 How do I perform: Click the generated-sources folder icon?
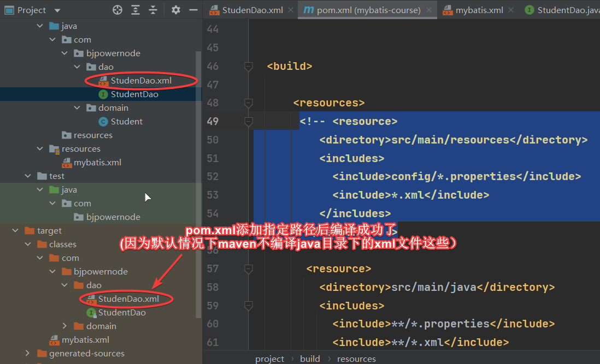42,353
